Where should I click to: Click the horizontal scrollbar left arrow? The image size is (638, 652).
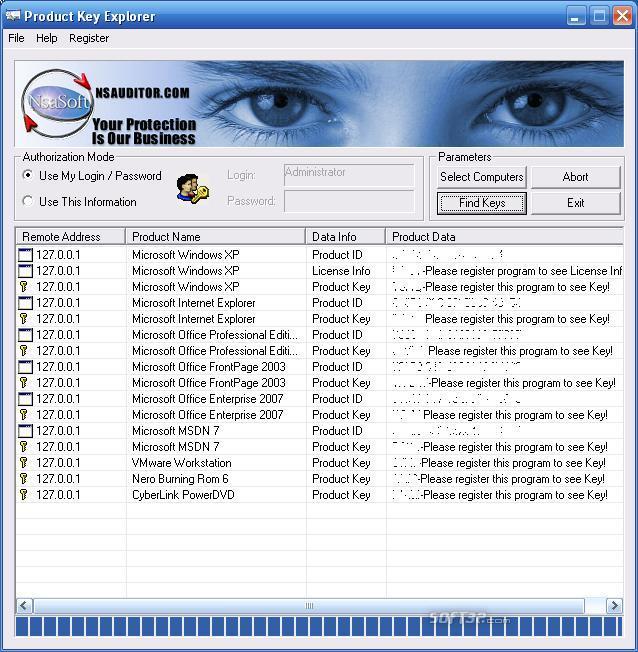[24, 605]
